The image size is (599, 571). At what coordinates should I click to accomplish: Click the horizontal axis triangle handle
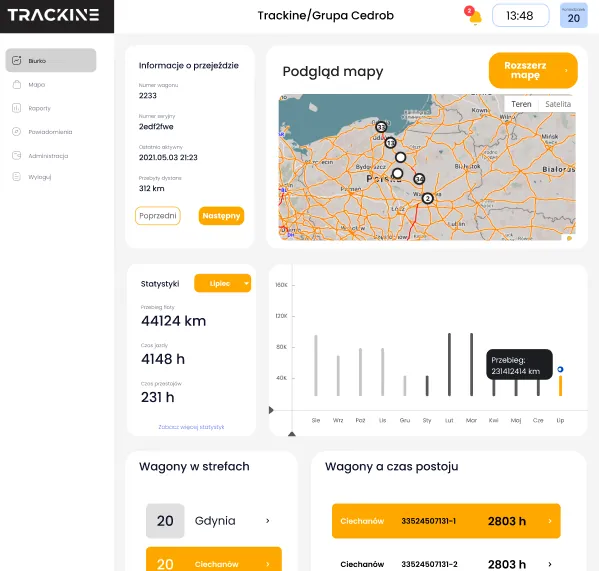click(271, 410)
